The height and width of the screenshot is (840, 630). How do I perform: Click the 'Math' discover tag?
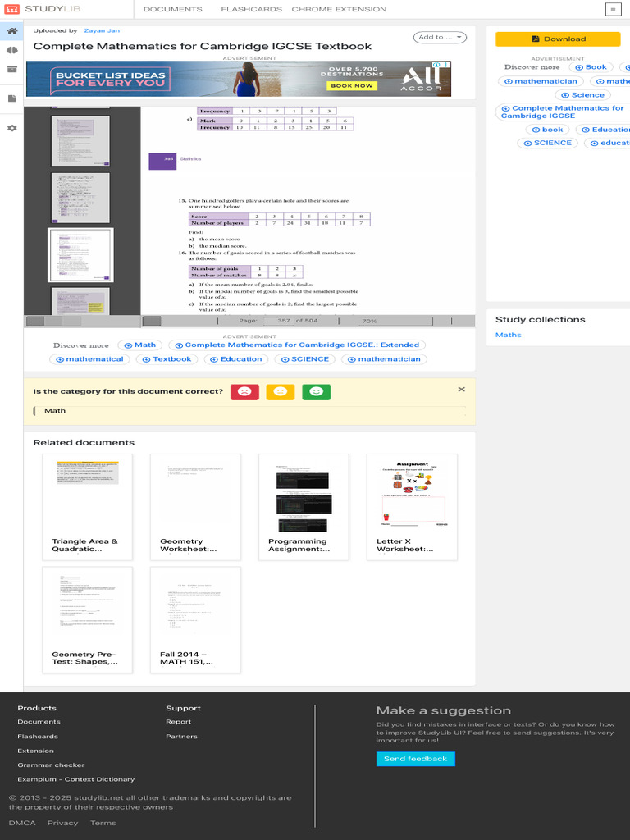pyautogui.click(x=139, y=345)
